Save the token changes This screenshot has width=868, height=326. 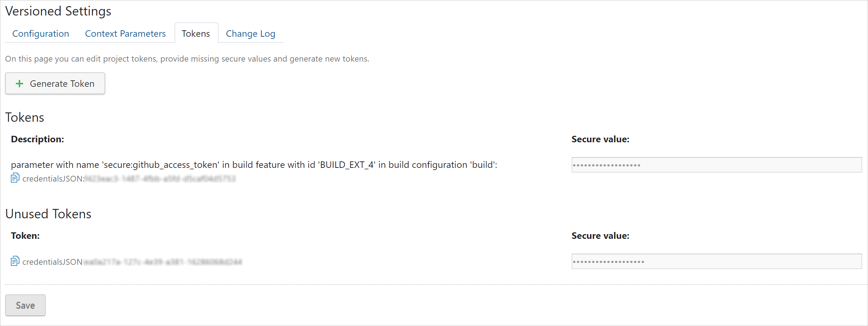25,305
